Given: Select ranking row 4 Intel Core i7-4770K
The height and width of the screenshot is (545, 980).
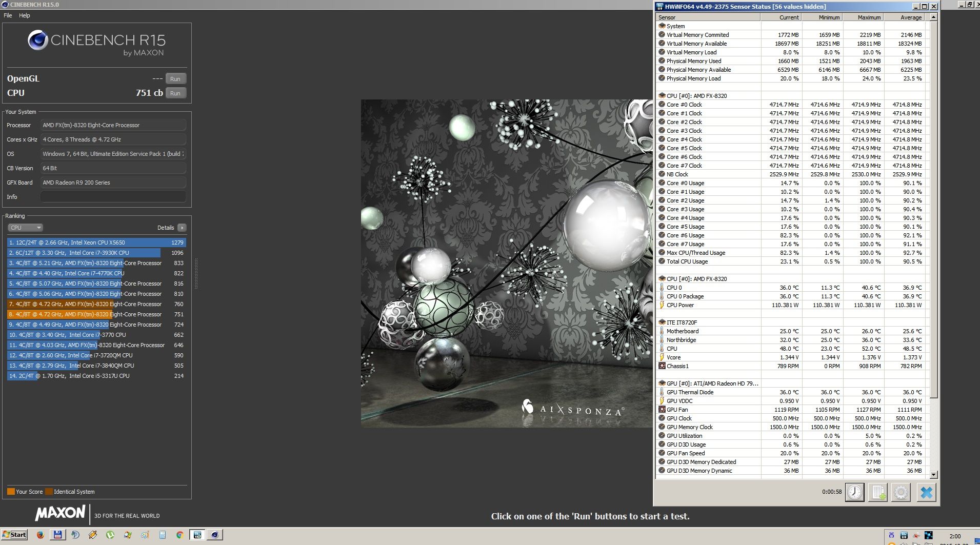Looking at the screenshot, I should click(96, 273).
